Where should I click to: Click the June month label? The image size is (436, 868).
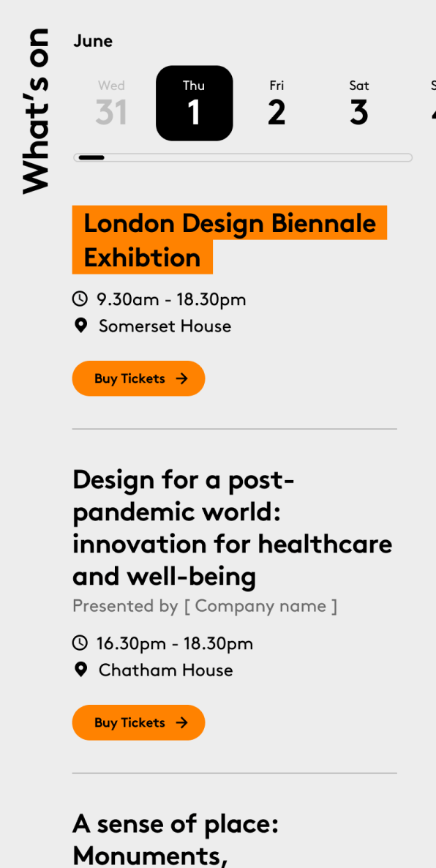point(93,41)
